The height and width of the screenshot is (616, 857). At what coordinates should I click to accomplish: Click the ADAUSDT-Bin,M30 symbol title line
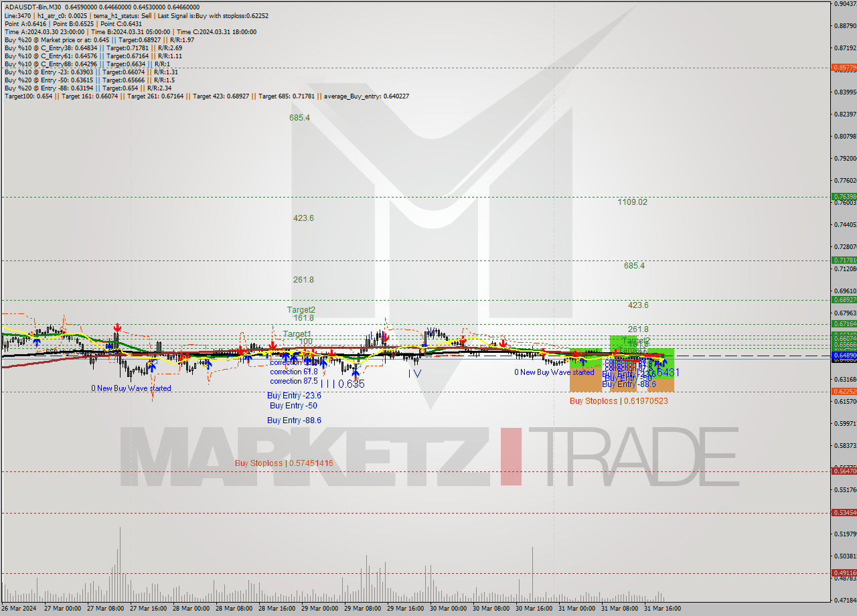[102, 7]
